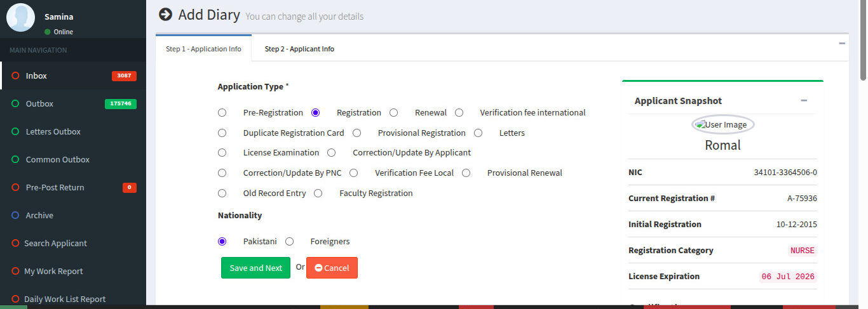Select Faculty Registration option
This screenshot has width=868, height=309.
pos(318,193)
